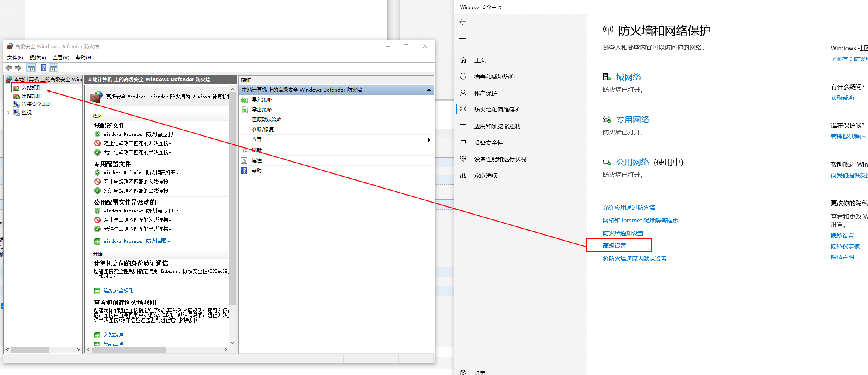The image size is (868, 375).
Task: Open 网络和 Internet 疑难解答程序
Action: (641, 221)
